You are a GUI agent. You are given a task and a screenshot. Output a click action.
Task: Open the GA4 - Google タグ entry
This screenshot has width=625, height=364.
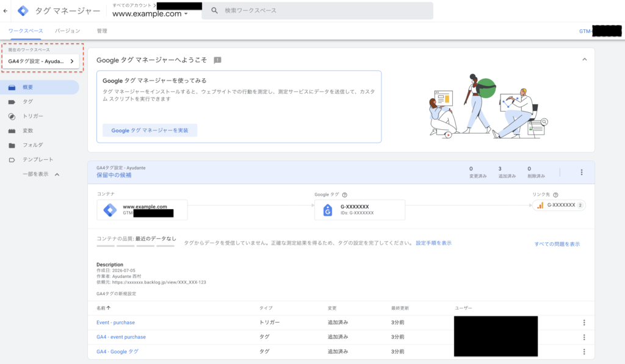pos(118,352)
